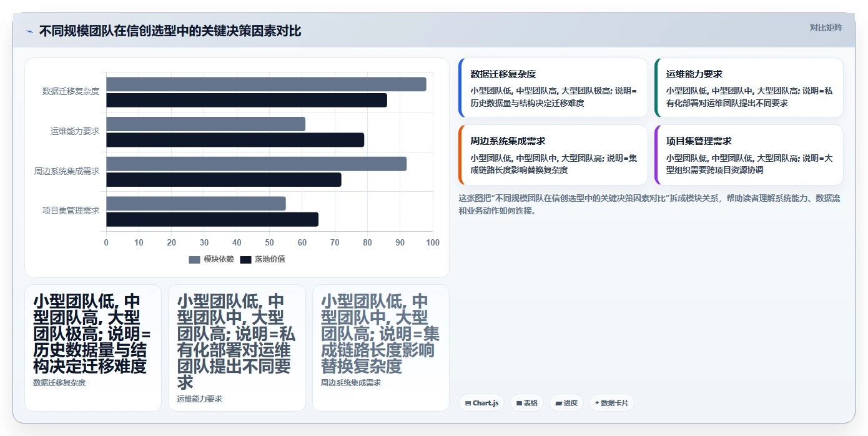This screenshot has width=868, height=436.
Task: Click the large headline ending 团队提出不同要求
Action: [236, 342]
